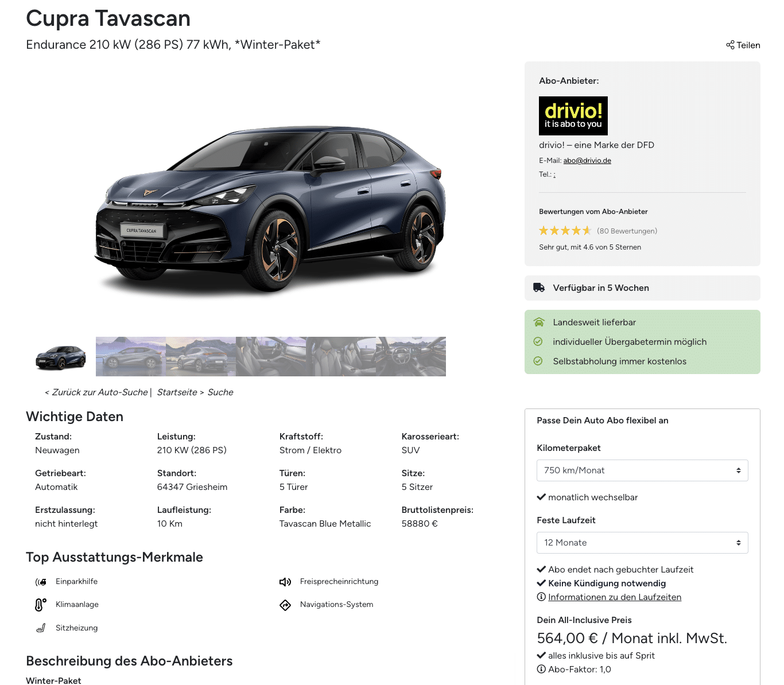Select the fourth thumbnail showing front seats interior

tap(271, 357)
